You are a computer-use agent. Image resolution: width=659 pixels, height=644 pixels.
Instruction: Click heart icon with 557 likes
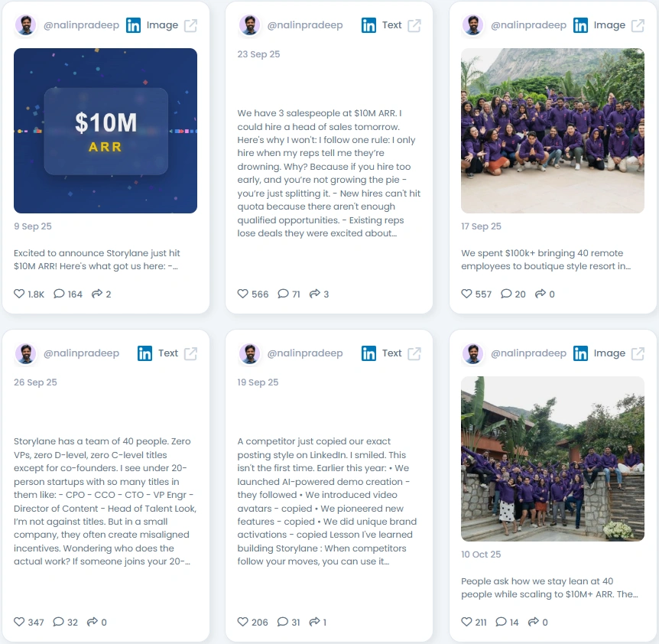click(466, 294)
